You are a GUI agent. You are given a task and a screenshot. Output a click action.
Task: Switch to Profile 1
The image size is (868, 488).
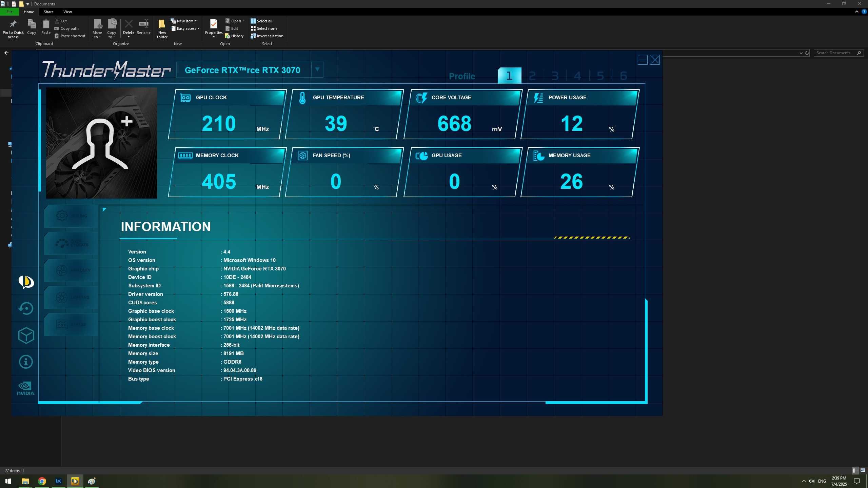509,76
